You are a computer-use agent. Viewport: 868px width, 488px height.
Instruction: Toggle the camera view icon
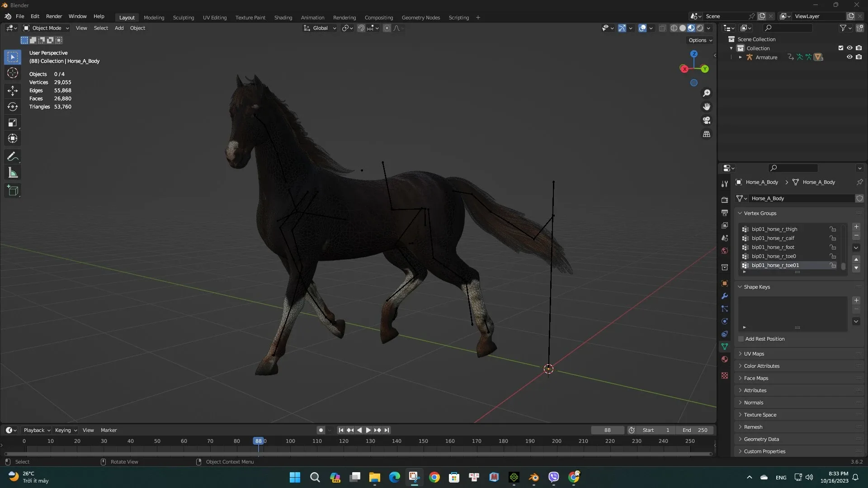(707, 120)
